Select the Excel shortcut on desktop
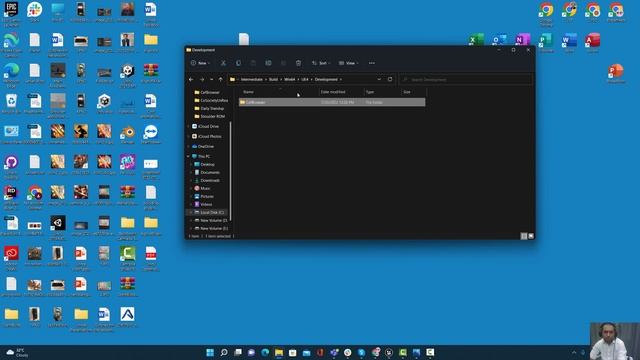The image size is (640, 360). 476,40
